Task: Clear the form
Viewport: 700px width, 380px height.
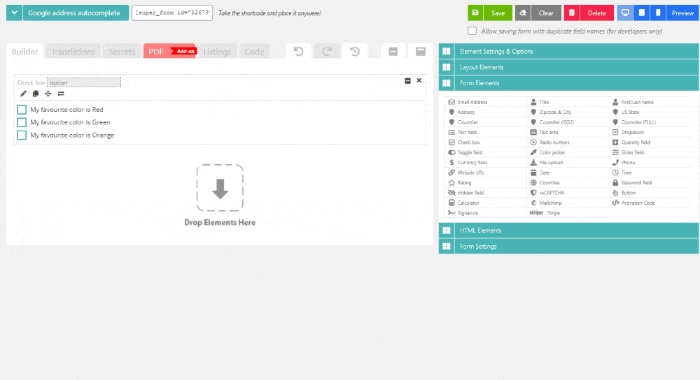Action: click(538, 13)
